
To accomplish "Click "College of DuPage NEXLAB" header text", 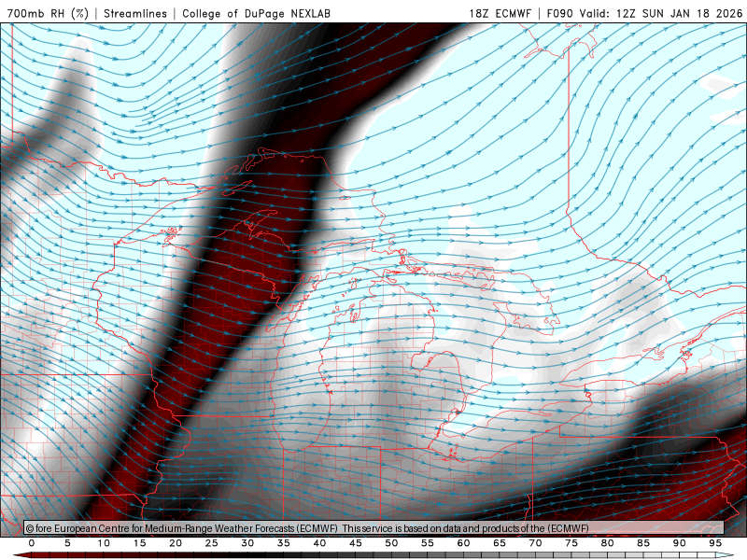I will [256, 13].
